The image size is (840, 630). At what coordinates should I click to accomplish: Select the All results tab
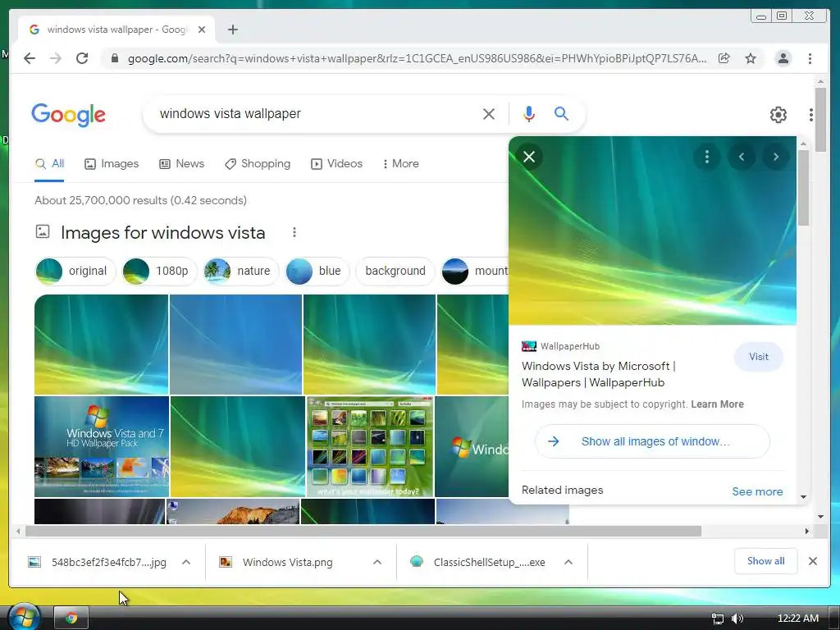coord(49,164)
